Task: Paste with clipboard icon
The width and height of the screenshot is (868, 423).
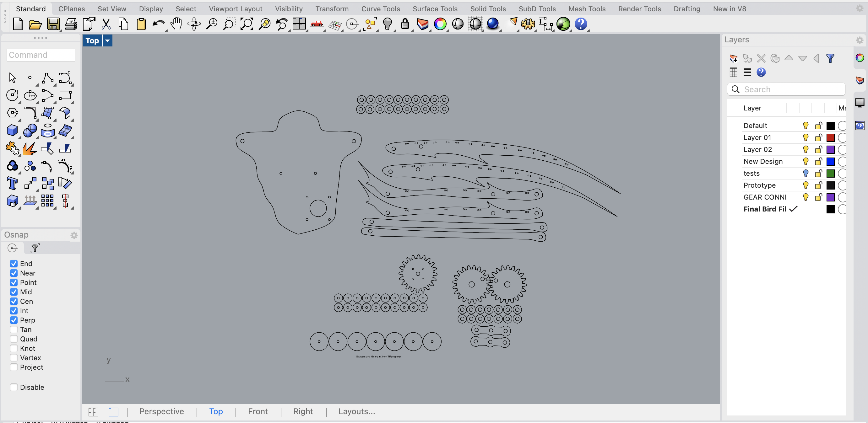Action: (141, 24)
